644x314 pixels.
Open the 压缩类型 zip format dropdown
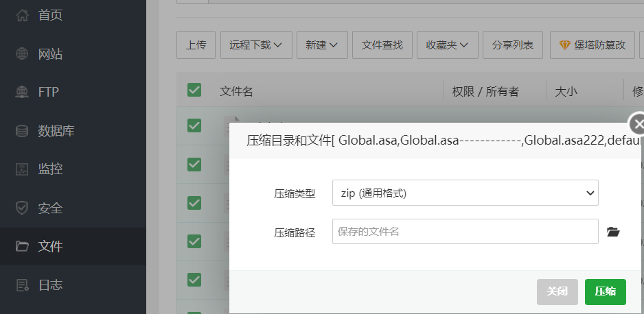(465, 193)
